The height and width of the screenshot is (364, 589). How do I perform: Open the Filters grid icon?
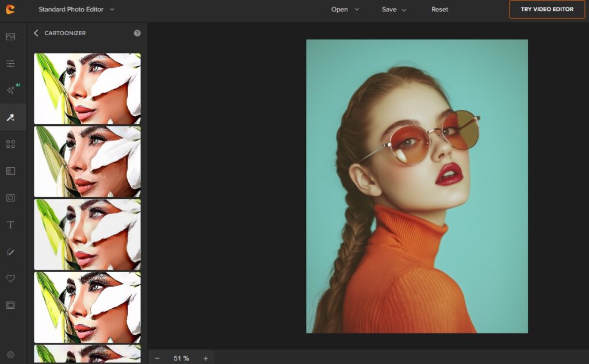tap(10, 144)
